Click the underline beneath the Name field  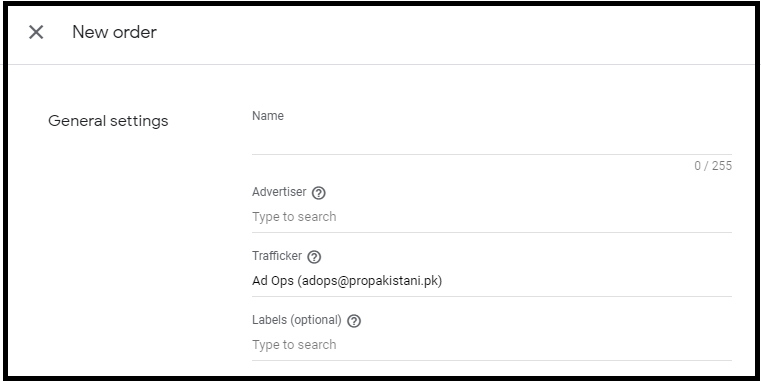pyautogui.click(x=492, y=154)
